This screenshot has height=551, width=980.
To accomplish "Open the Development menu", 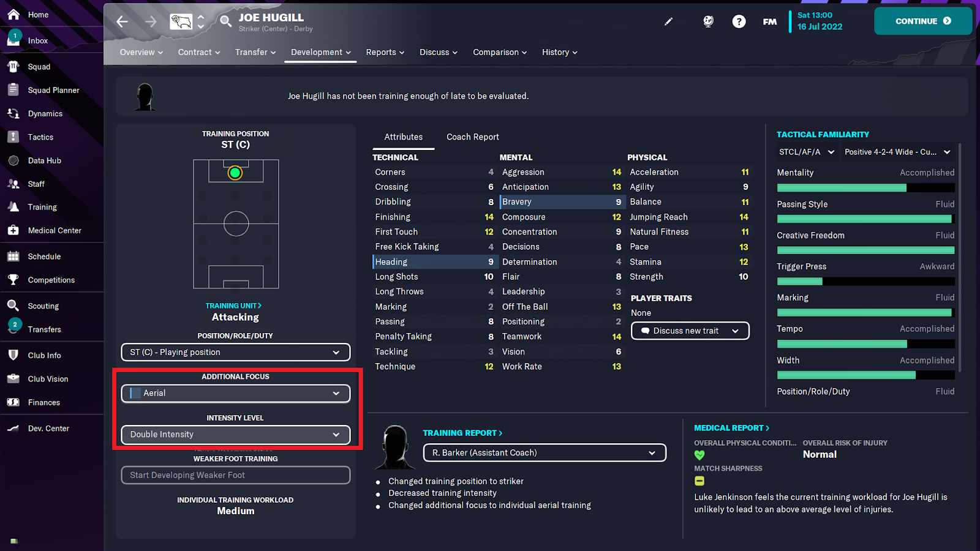I will [321, 52].
